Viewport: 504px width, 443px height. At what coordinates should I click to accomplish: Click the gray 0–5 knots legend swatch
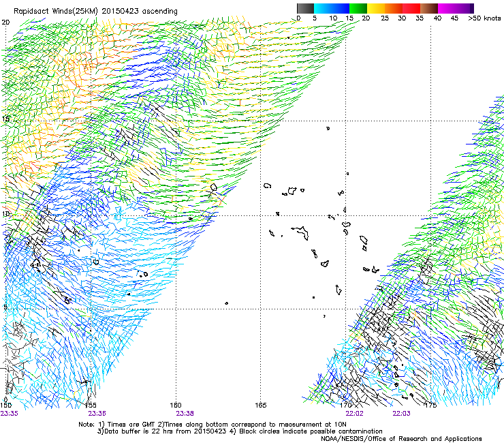305,8
